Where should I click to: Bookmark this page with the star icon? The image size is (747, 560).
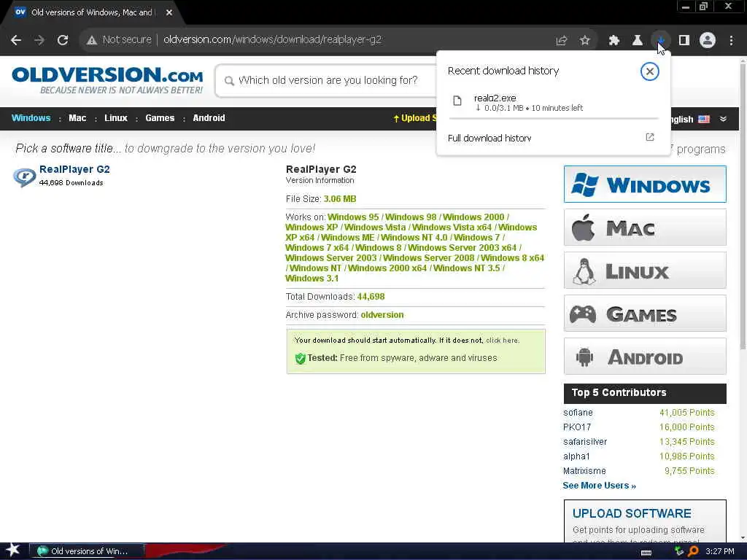(585, 41)
